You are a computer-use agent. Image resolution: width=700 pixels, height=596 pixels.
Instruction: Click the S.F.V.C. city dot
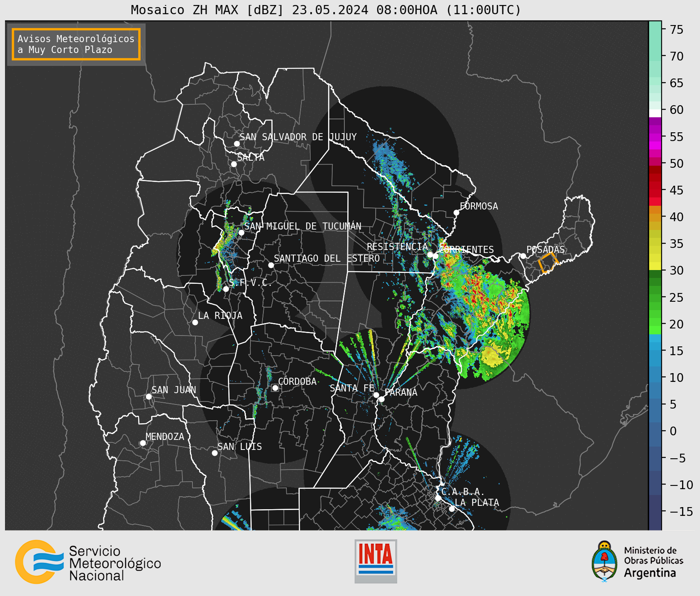pyautogui.click(x=226, y=289)
